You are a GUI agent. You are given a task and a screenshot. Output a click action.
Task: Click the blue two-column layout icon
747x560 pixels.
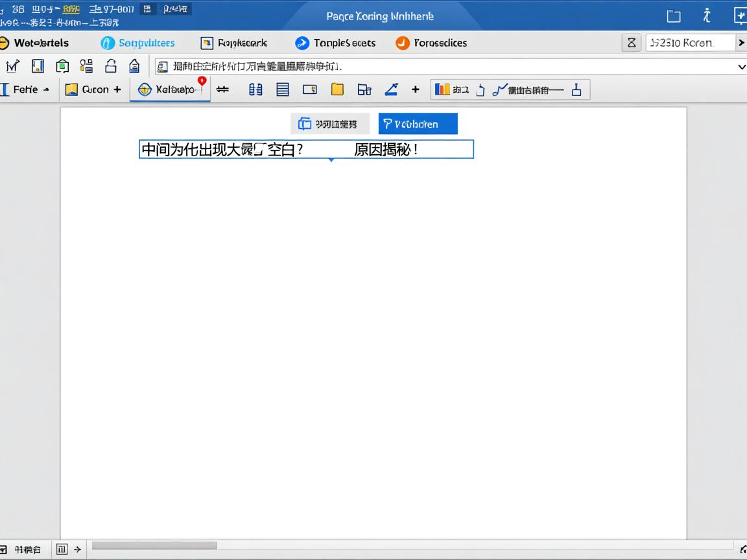(256, 89)
